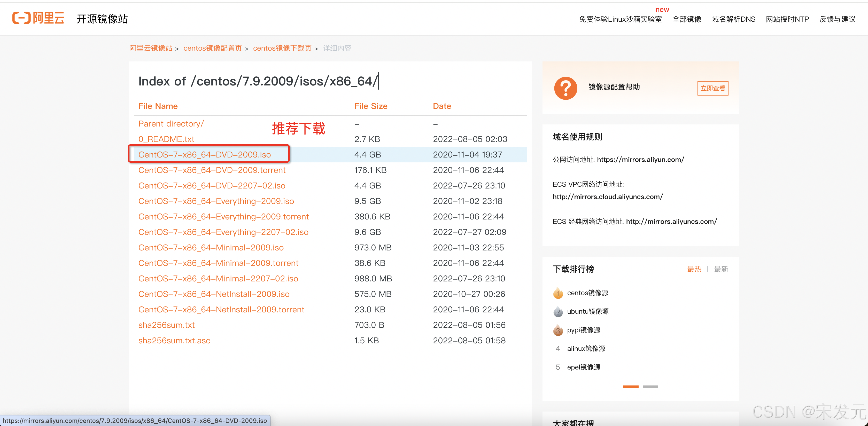The height and width of the screenshot is (426, 868).
Task: Open sha256sum.txt file link
Action: pos(166,325)
